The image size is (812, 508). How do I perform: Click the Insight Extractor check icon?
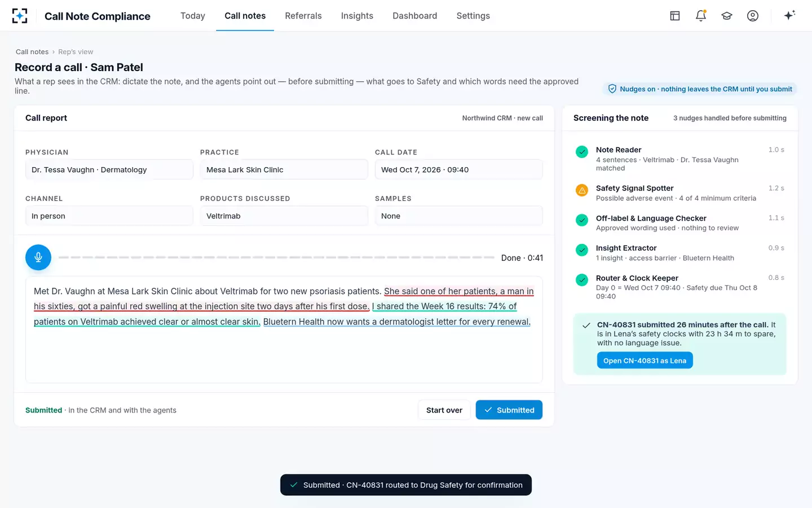[582, 250]
